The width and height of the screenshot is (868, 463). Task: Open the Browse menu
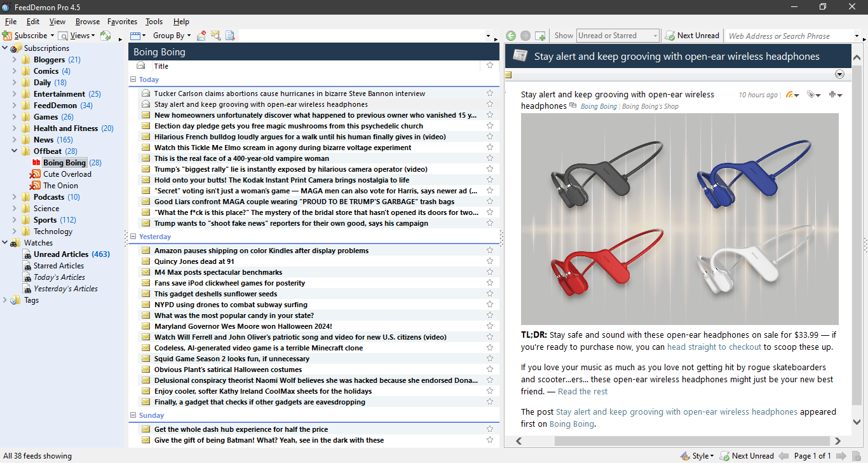click(88, 22)
